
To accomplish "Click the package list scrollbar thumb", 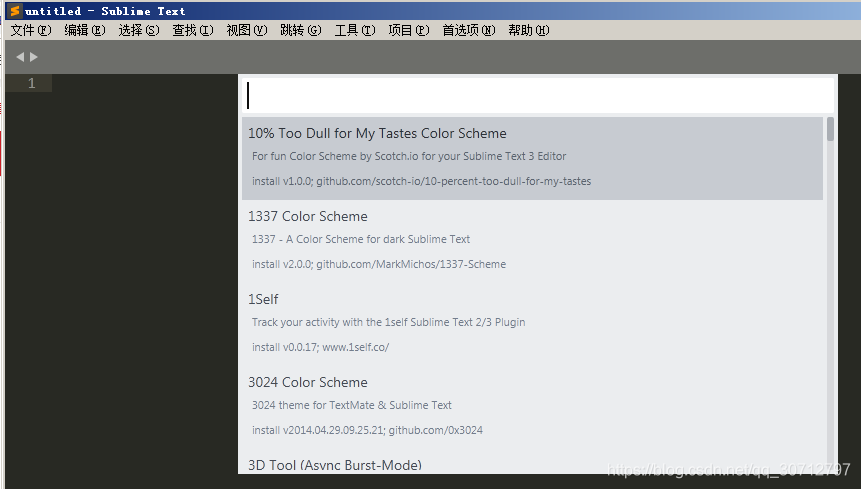I will [x=830, y=129].
